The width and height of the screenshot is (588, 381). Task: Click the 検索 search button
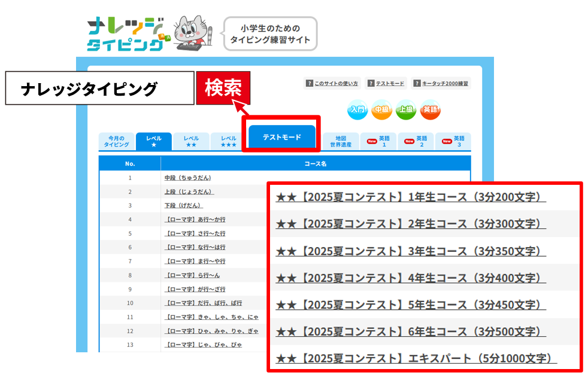pyautogui.click(x=223, y=88)
